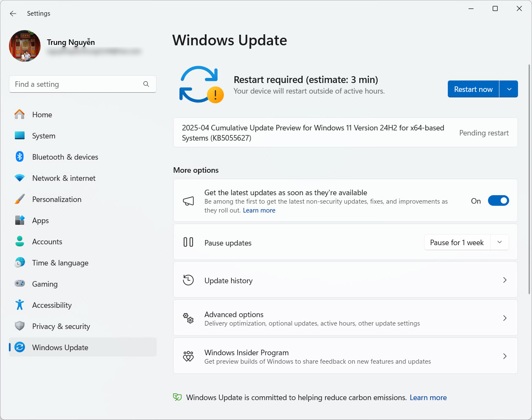Click the Accessibility figure icon
This screenshot has width=532, height=420.
coord(19,305)
